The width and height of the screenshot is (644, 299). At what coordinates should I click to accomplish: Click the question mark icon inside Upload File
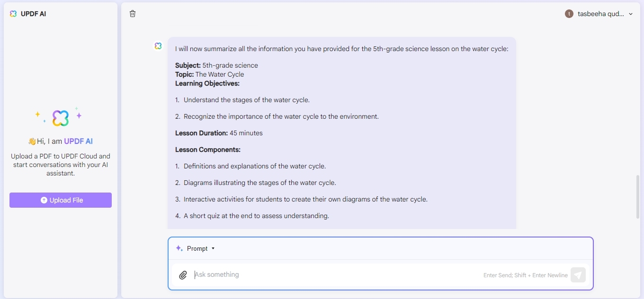44,200
